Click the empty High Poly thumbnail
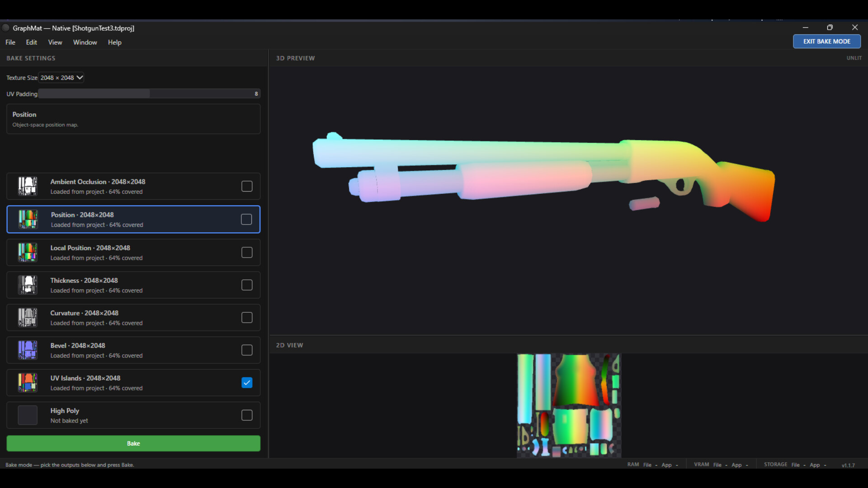868x488 pixels. (28, 415)
